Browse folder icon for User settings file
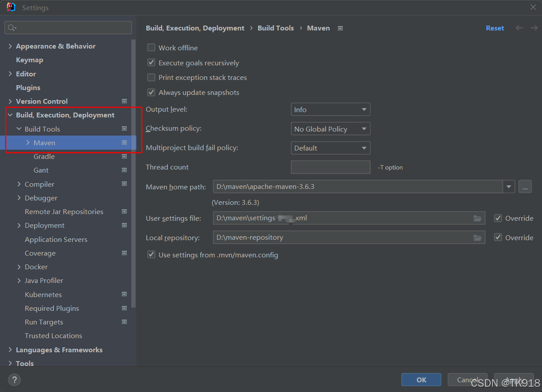This screenshot has width=542, height=392. (x=478, y=218)
